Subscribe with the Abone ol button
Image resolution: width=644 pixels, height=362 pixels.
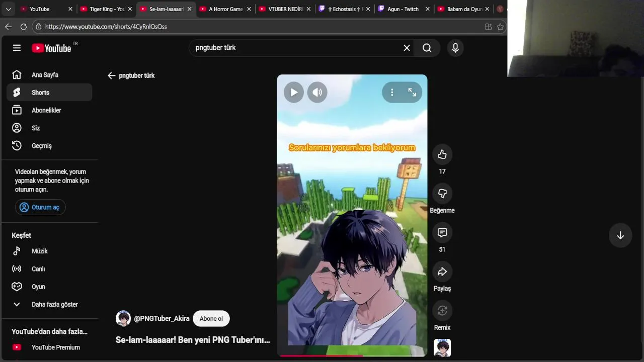[211, 318]
